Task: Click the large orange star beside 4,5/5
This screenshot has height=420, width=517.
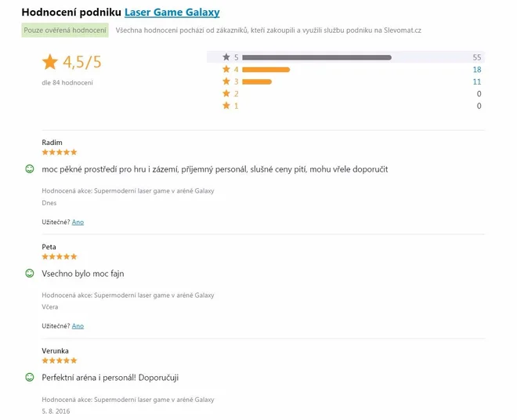Action: click(x=50, y=62)
